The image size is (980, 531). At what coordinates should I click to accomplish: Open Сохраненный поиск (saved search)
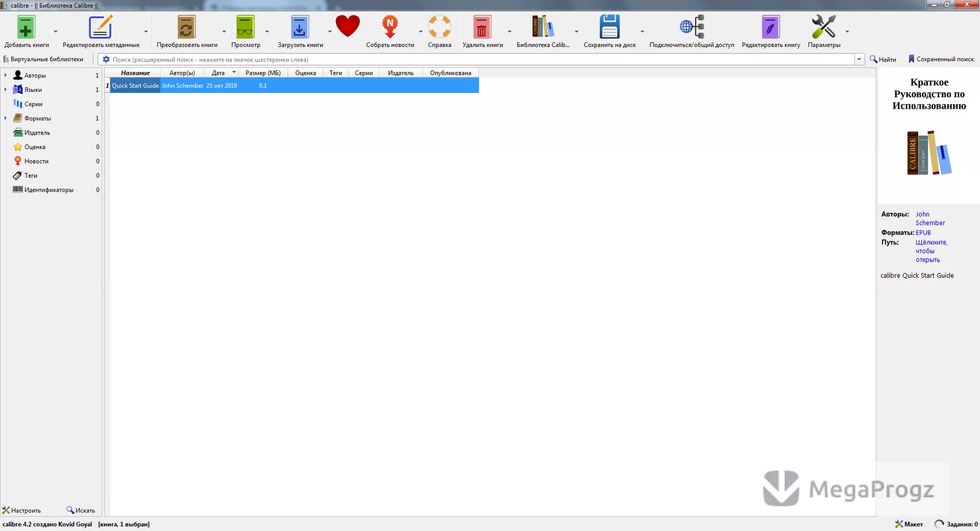click(x=941, y=59)
